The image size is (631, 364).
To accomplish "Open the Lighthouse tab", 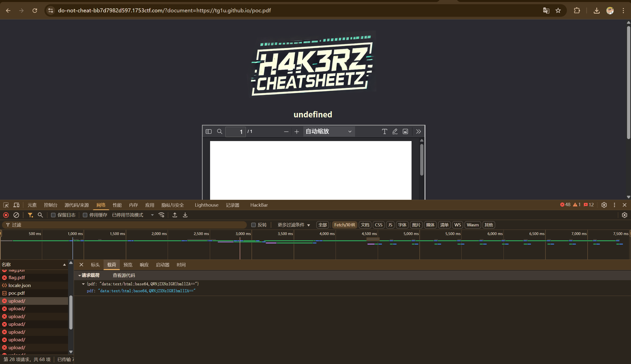I will click(206, 205).
